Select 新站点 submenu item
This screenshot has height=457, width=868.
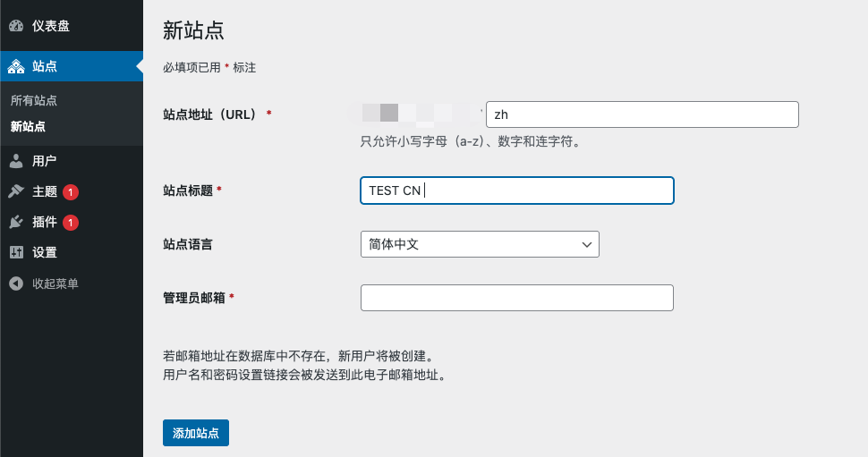[x=29, y=126]
